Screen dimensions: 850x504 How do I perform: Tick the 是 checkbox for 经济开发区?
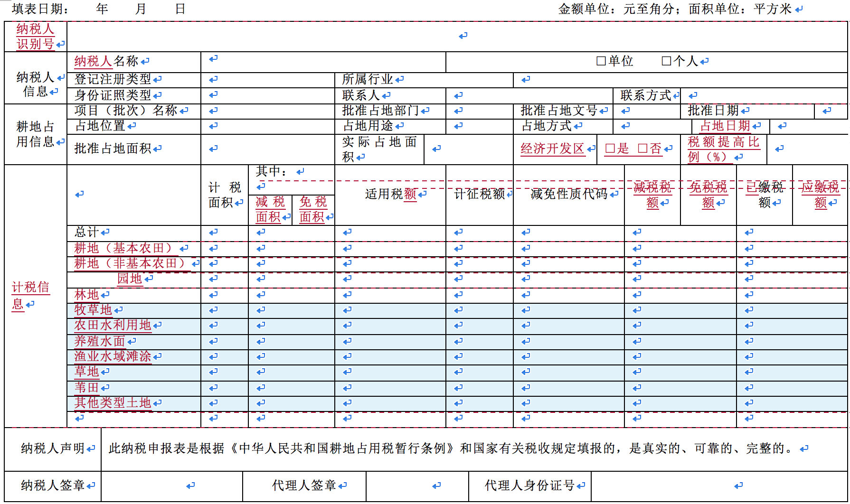click(610, 149)
